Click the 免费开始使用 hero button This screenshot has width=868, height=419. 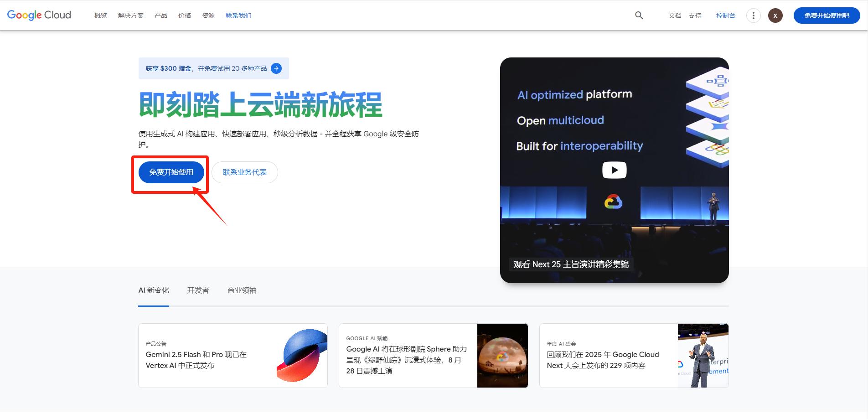pos(171,172)
